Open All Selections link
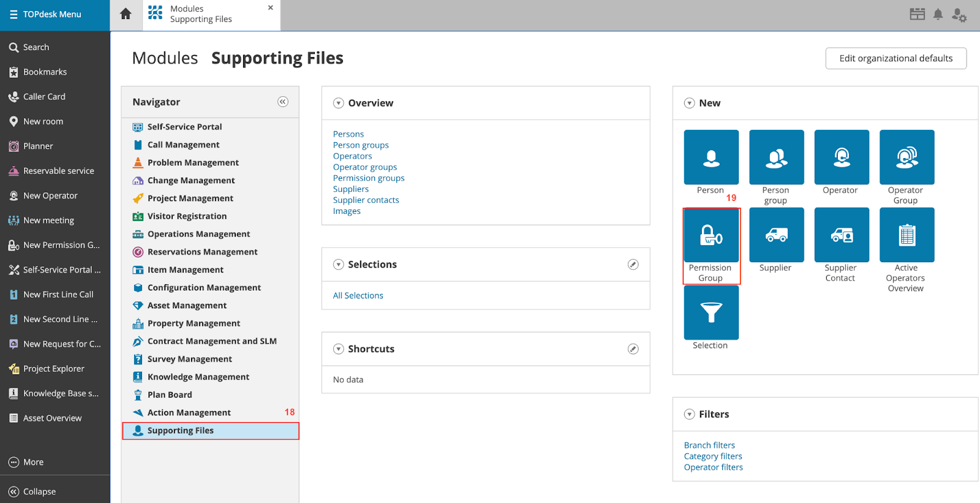Screen dimensions: 980x503 tap(358, 296)
